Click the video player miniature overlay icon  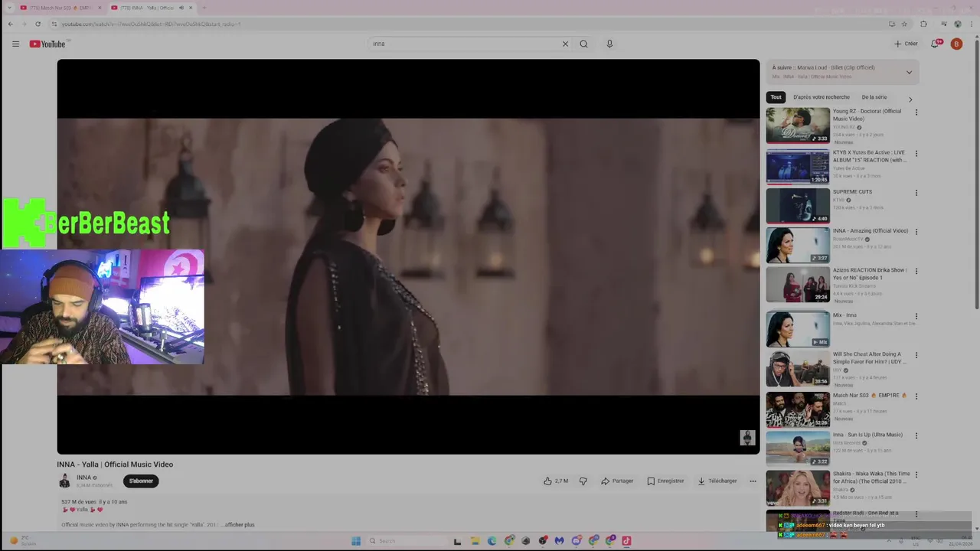(748, 438)
